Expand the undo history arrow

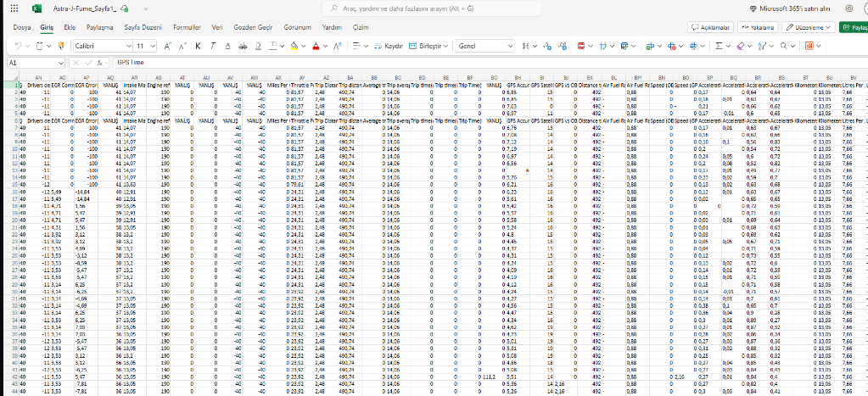pos(27,46)
